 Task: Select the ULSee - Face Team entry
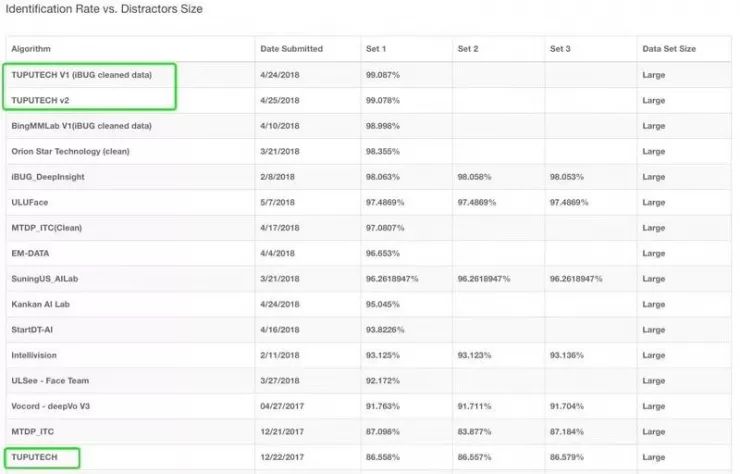click(x=50, y=381)
